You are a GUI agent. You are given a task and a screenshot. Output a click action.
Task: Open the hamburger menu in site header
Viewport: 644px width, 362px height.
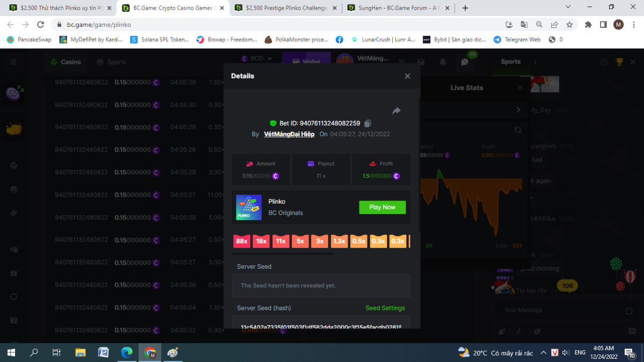coord(13,62)
